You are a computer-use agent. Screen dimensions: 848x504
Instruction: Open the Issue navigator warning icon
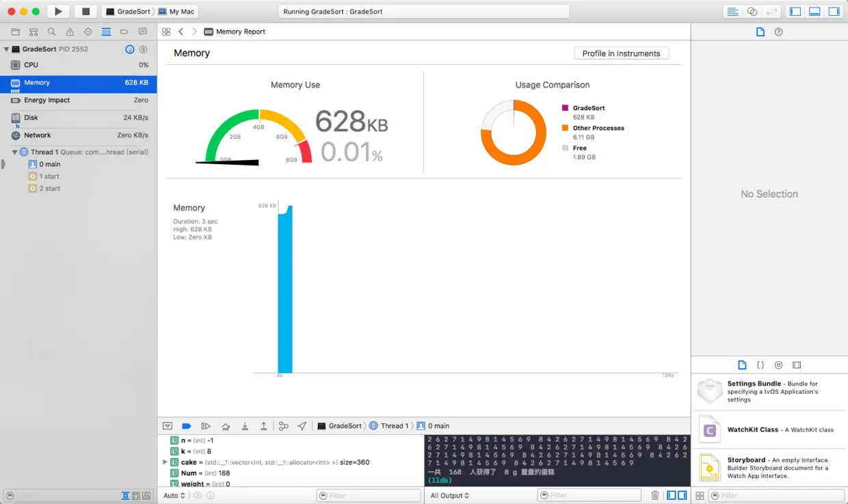pos(70,31)
